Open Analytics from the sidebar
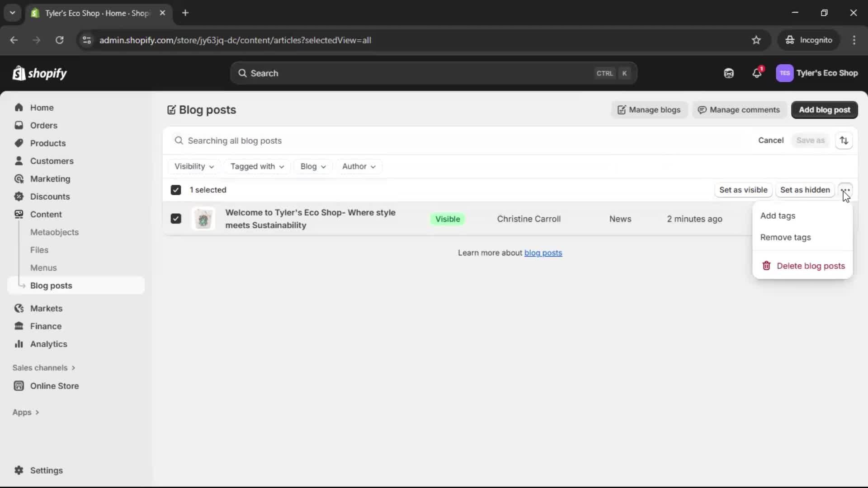 tap(48, 344)
